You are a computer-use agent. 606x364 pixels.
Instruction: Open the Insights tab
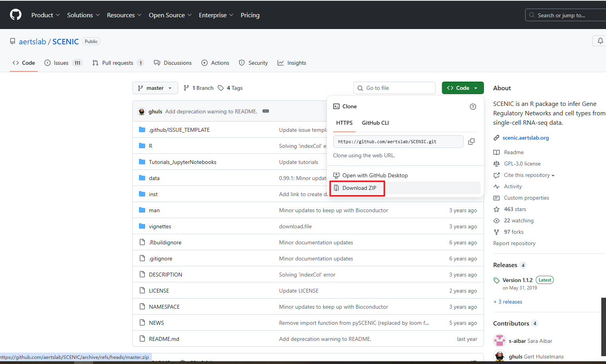pos(292,63)
